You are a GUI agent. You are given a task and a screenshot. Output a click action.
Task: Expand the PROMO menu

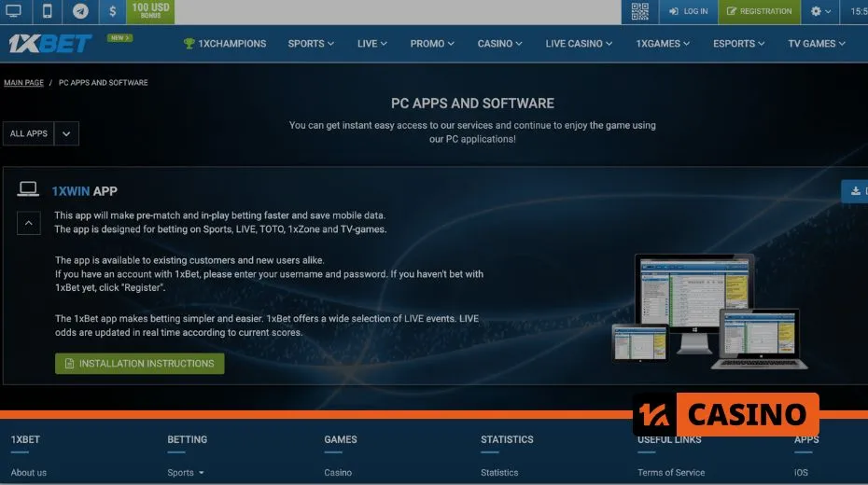coord(432,43)
